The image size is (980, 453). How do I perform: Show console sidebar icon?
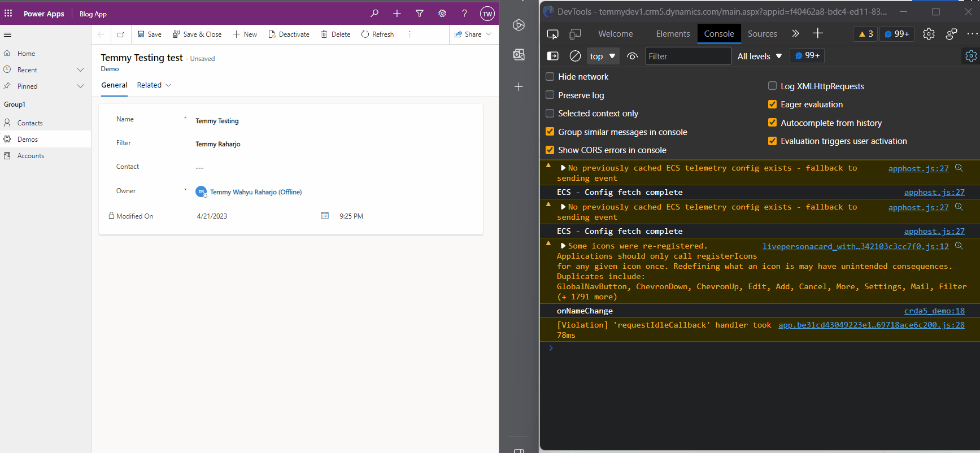(553, 56)
